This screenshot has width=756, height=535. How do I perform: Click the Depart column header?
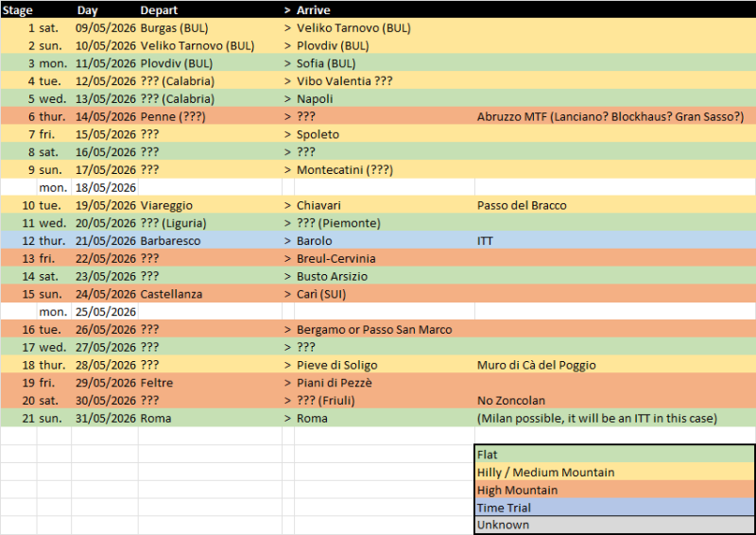click(158, 10)
